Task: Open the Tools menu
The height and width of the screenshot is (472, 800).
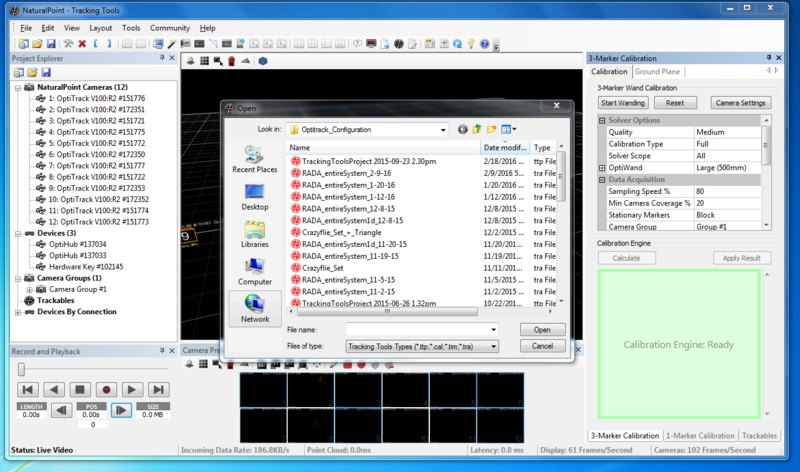Action: pyautogui.click(x=131, y=28)
